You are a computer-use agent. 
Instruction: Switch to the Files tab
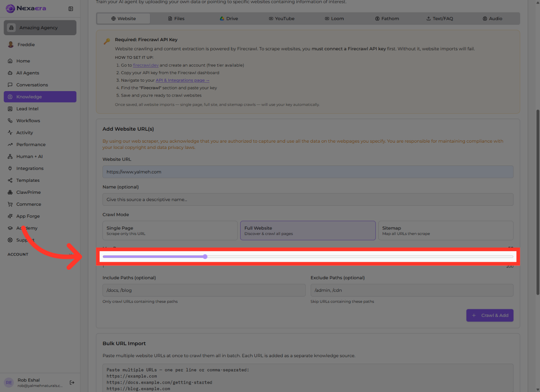point(176,19)
